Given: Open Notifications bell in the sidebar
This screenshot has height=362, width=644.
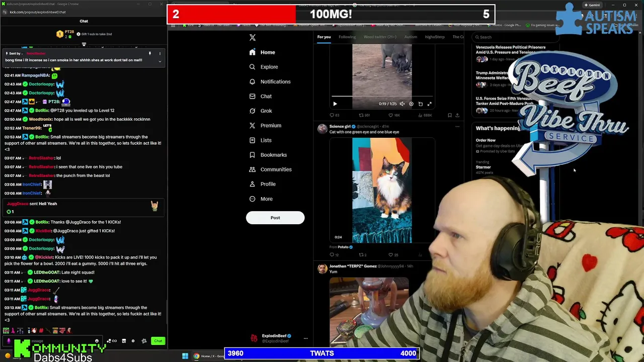Looking at the screenshot, I should [252, 81].
